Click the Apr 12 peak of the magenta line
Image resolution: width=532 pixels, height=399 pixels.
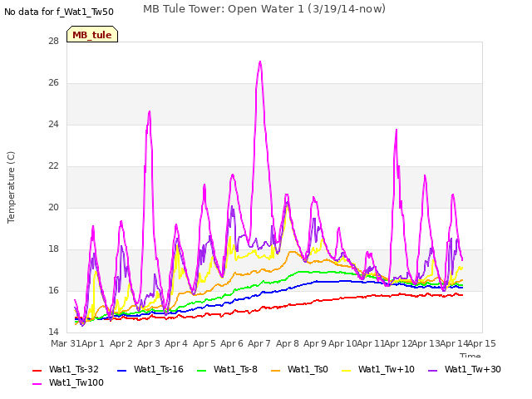[x=396, y=131]
